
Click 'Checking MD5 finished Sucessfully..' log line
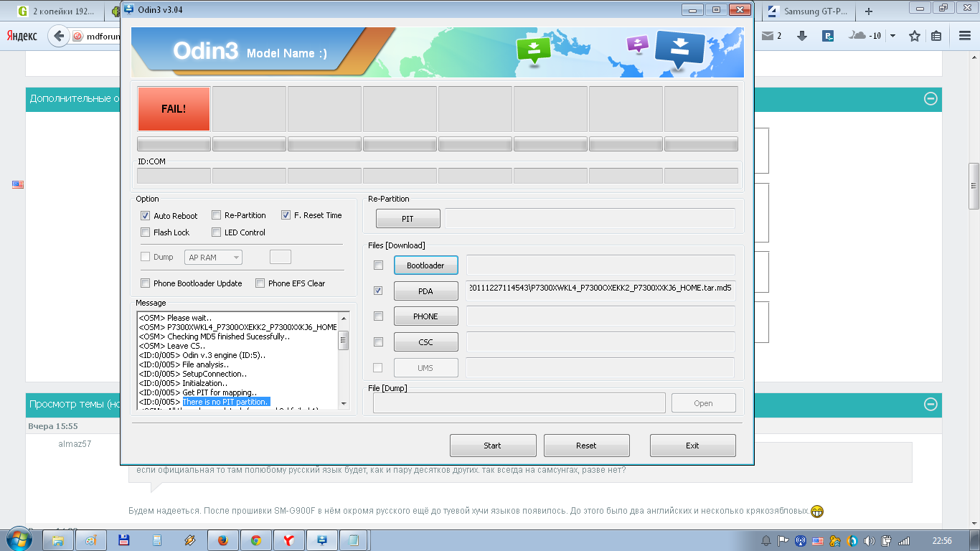pos(215,336)
